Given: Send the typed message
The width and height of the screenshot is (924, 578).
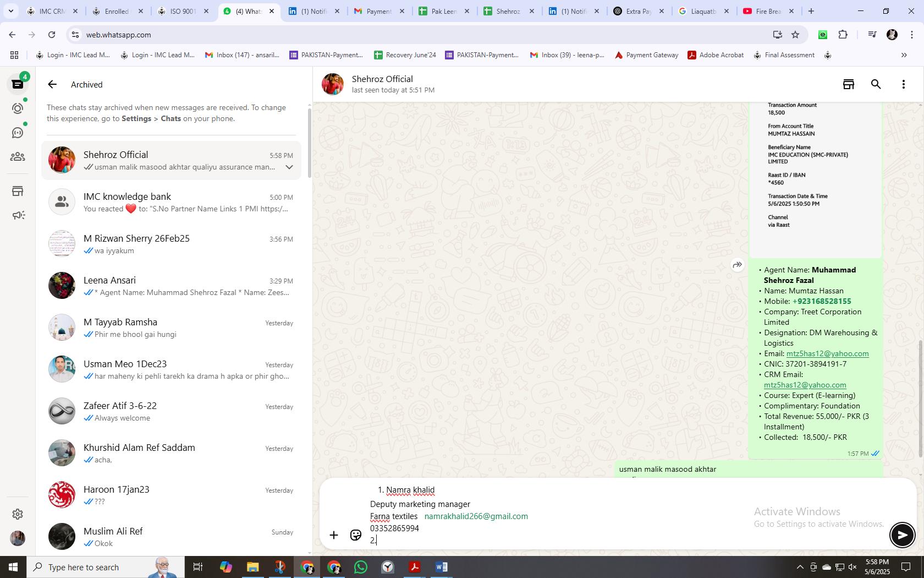Looking at the screenshot, I should (902, 535).
